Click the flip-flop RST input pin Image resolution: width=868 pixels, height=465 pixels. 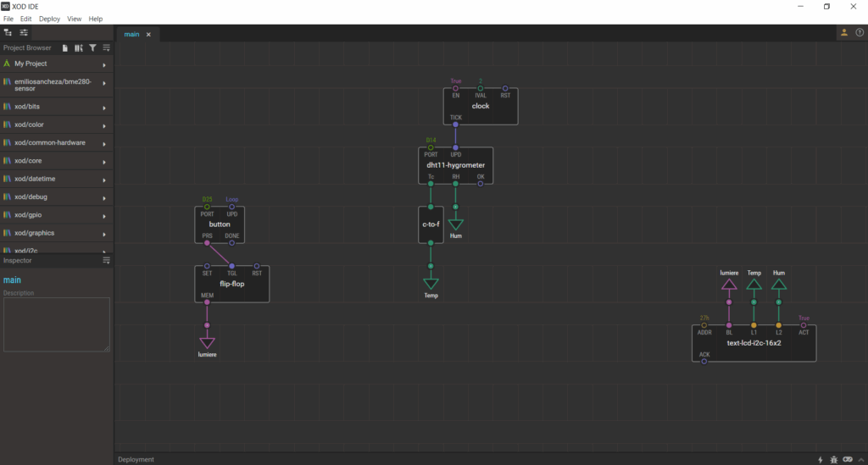(257, 266)
